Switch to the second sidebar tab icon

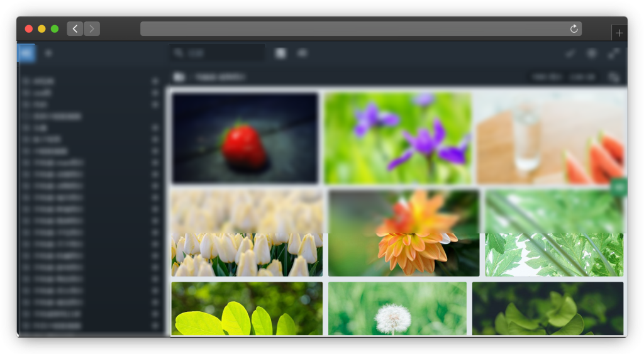point(48,53)
